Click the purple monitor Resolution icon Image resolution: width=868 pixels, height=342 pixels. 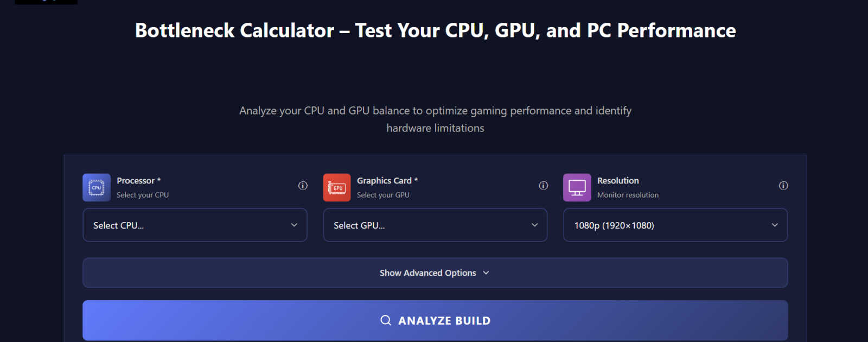(577, 187)
